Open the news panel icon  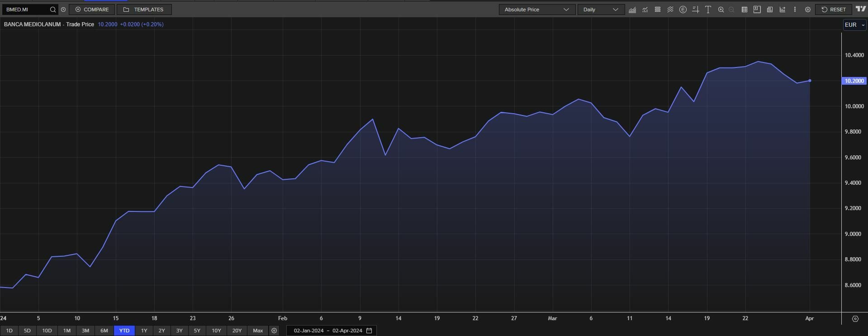(x=770, y=10)
